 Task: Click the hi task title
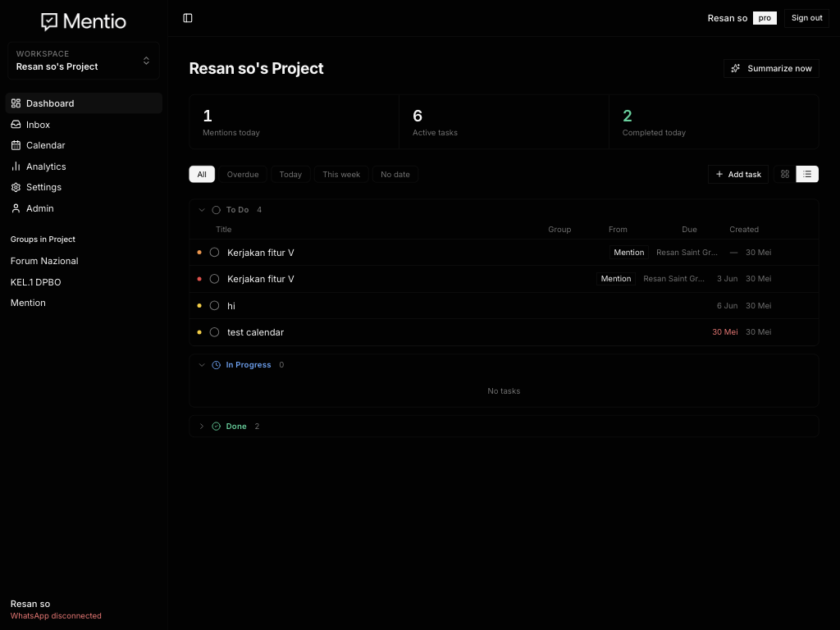(231, 306)
